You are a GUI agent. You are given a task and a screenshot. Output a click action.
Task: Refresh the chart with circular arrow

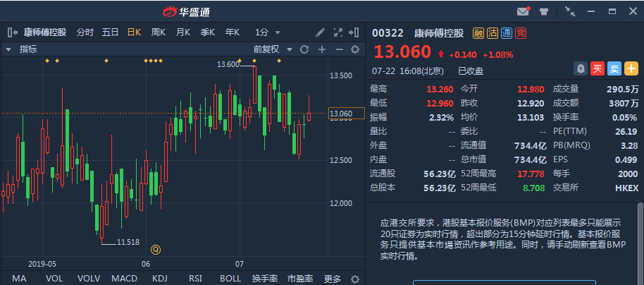304,49
